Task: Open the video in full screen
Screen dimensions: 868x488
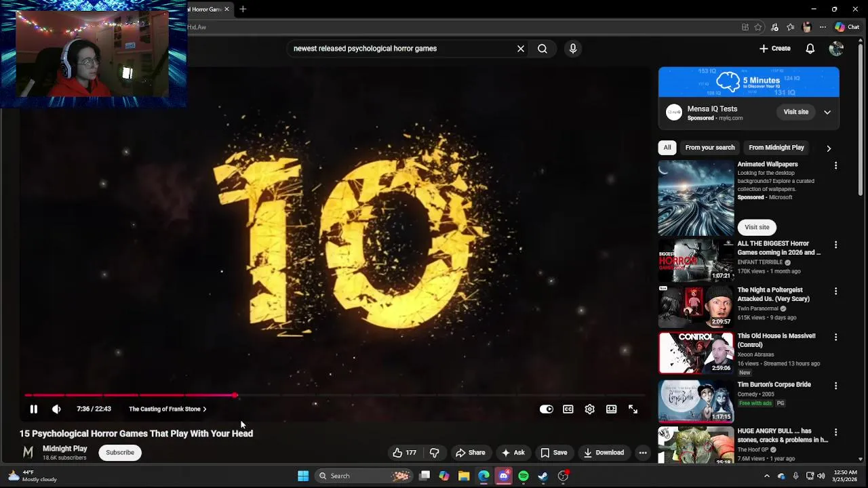Action: [633, 409]
